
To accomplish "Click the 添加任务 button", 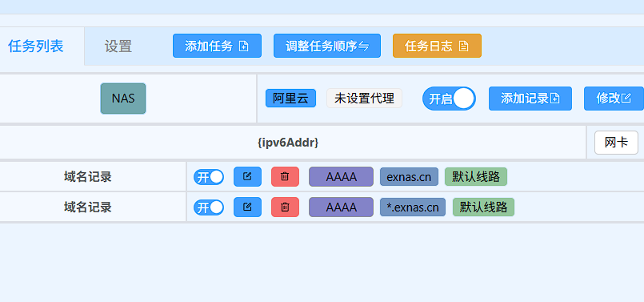I will click(x=217, y=46).
